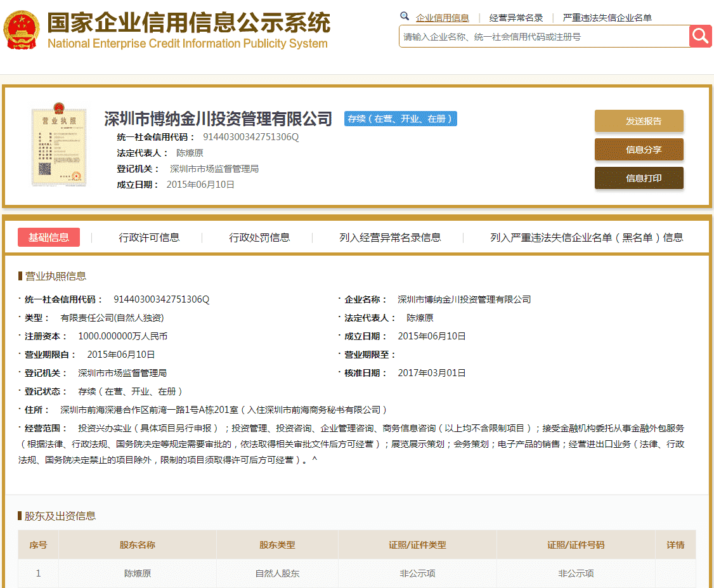The height and width of the screenshot is (588, 714).
Task: Click the 有限责任公司(自然人独资) type value
Action: pyautogui.click(x=112, y=318)
